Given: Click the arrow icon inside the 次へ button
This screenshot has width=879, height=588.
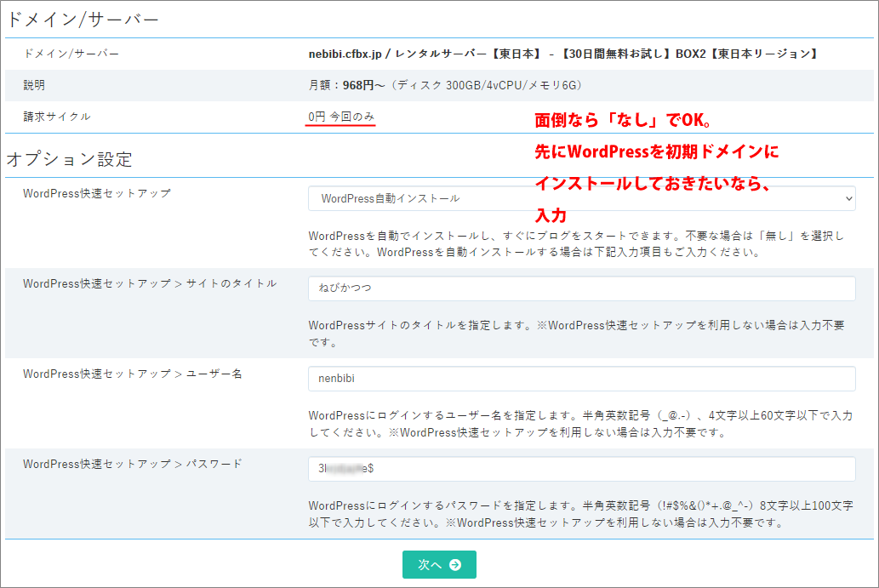Looking at the screenshot, I should 455,564.
